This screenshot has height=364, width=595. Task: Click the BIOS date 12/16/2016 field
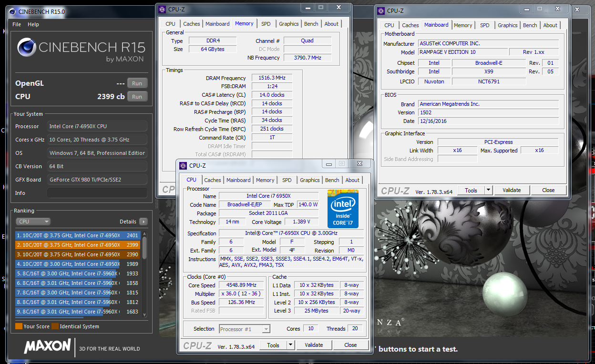488,121
